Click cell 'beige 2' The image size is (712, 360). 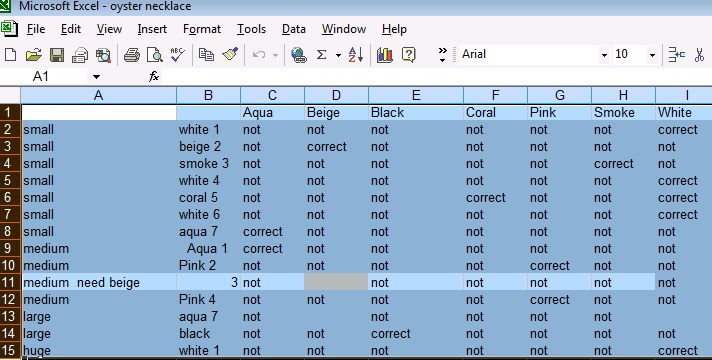tap(208, 147)
